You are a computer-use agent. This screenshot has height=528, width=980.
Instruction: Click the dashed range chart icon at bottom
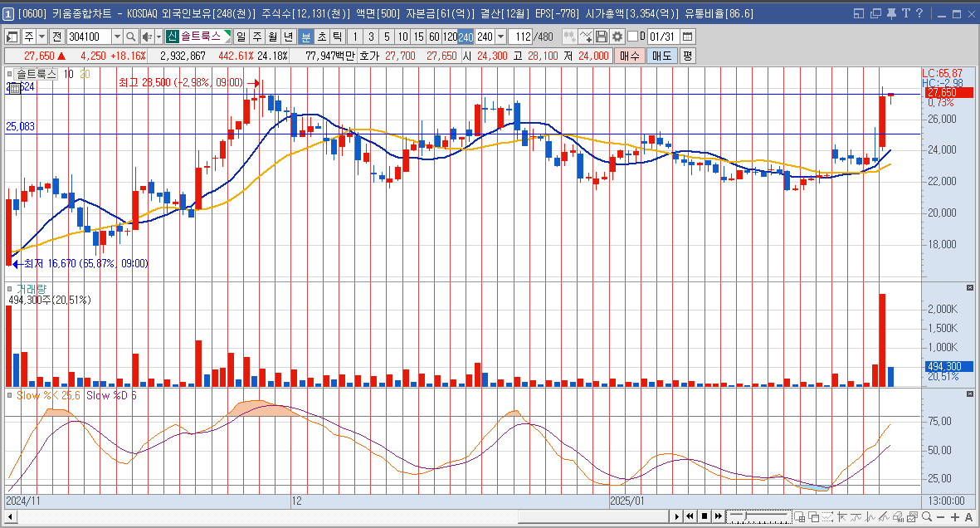(827, 516)
